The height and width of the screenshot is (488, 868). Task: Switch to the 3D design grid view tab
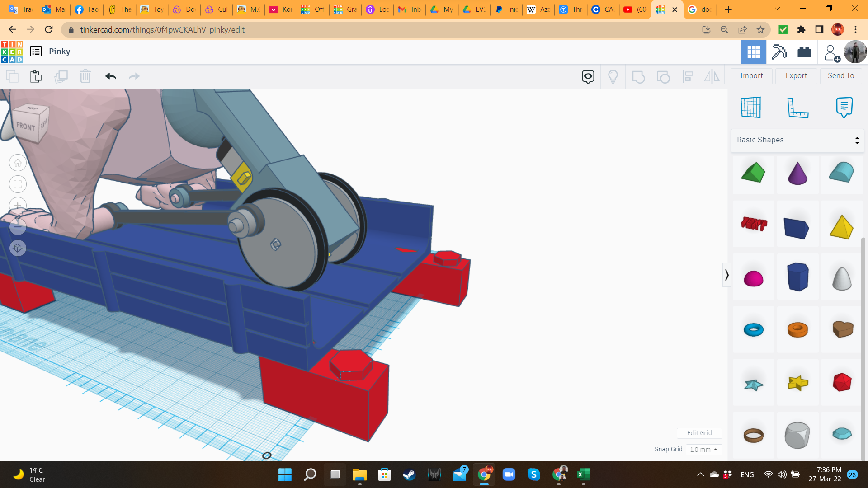point(754,52)
